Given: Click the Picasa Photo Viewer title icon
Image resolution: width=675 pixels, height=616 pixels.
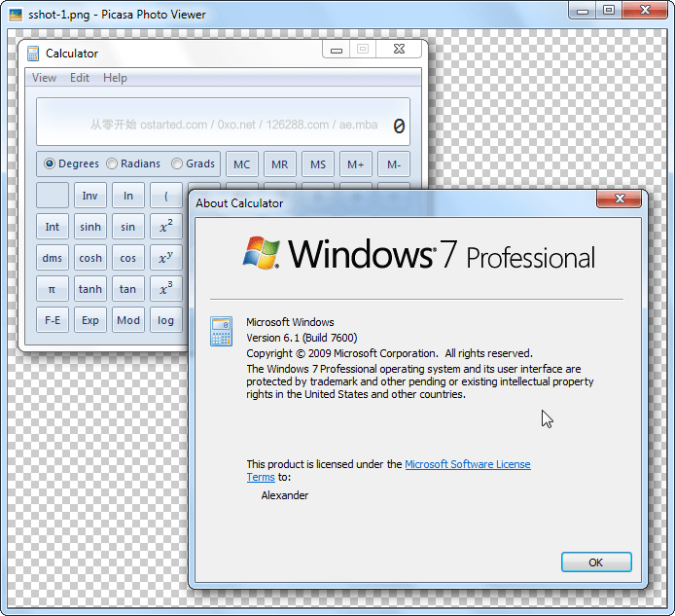Looking at the screenshot, I should 16,15.
